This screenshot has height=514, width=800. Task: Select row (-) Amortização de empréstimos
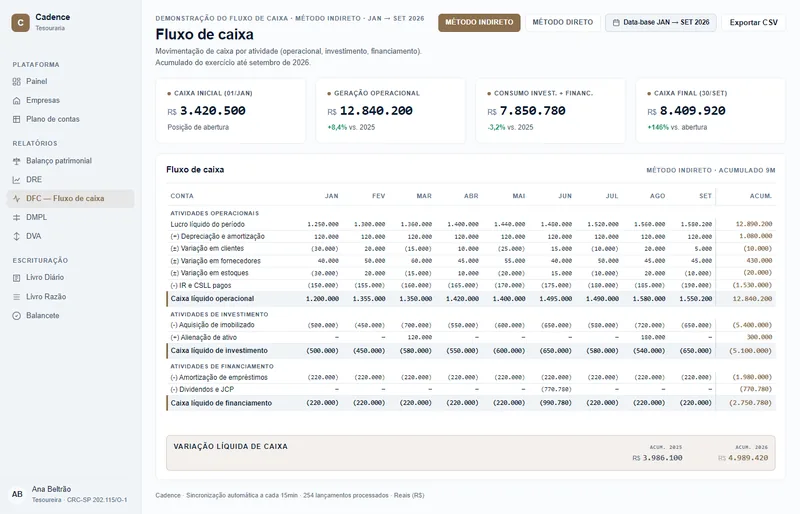(x=471, y=378)
